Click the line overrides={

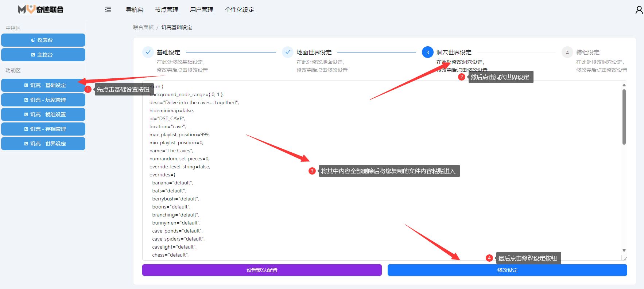(162, 175)
